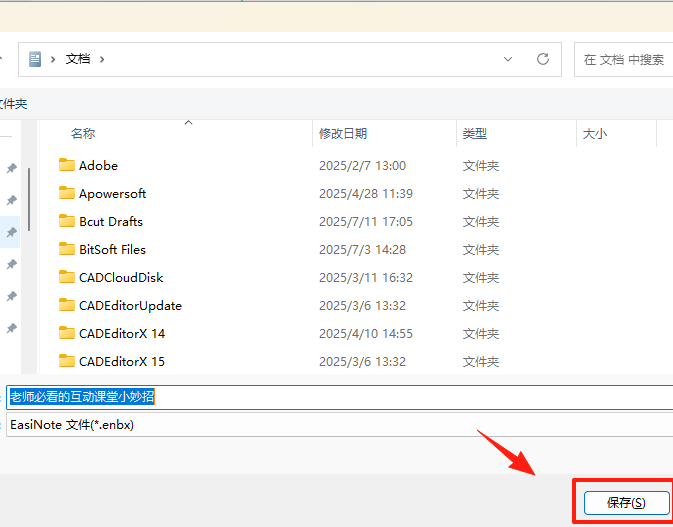
Task: Sort by the 名称 column header
Action: [x=83, y=133]
